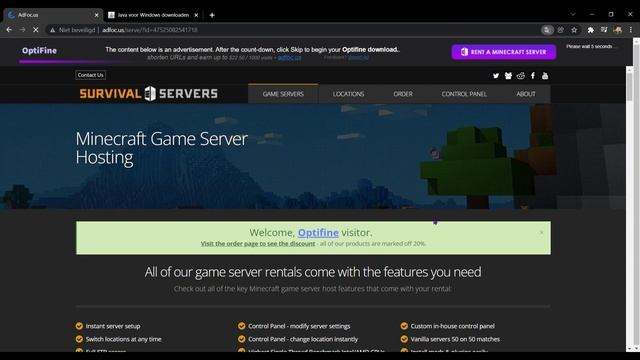Switch to the AdFoc.us tab
Image resolution: width=640 pixels, height=360 pixels.
pyautogui.click(x=52, y=15)
